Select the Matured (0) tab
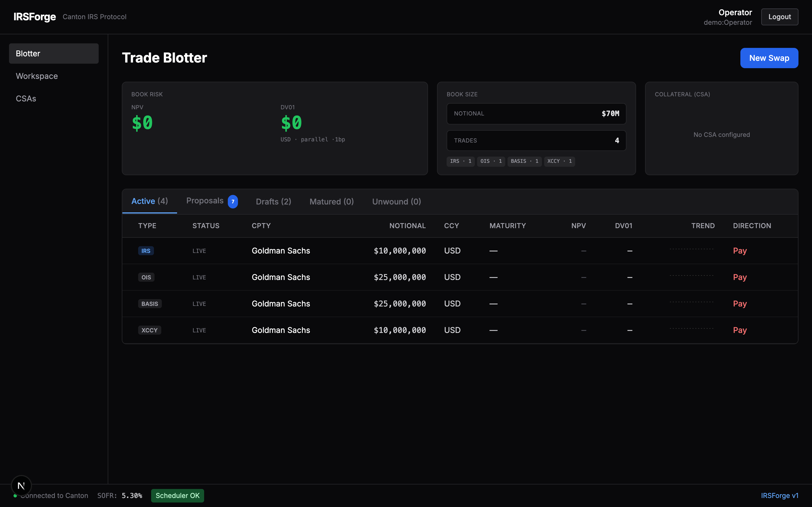The width and height of the screenshot is (812, 507). pos(331,201)
